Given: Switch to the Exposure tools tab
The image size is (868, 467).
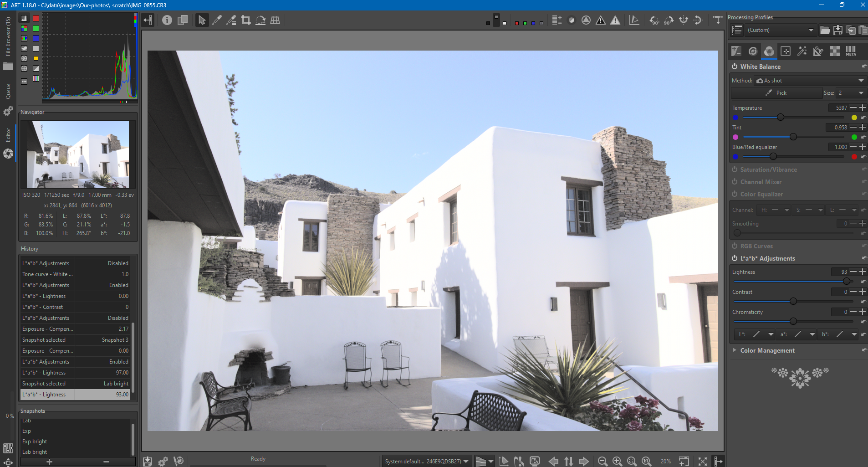Looking at the screenshot, I should click(736, 51).
